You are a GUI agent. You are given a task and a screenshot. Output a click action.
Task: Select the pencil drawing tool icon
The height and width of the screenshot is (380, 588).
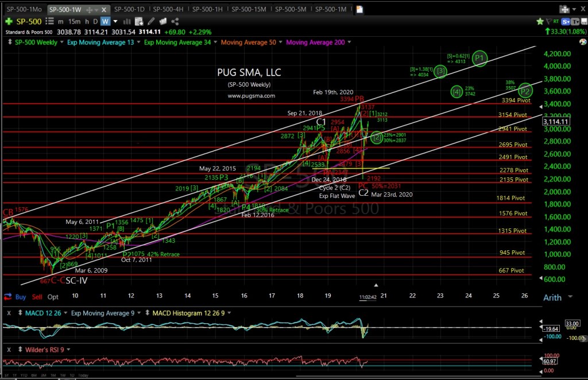coord(151,21)
